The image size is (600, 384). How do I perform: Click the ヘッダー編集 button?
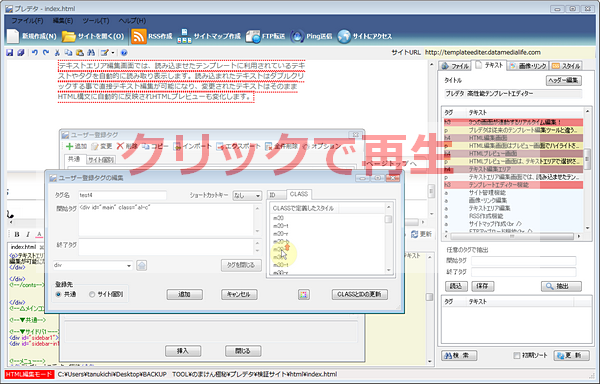pos(564,80)
